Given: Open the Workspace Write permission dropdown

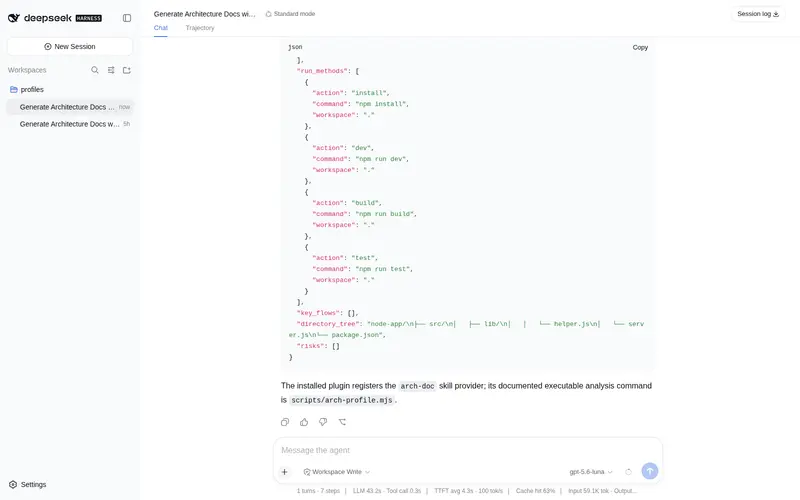Looking at the screenshot, I should [337, 472].
